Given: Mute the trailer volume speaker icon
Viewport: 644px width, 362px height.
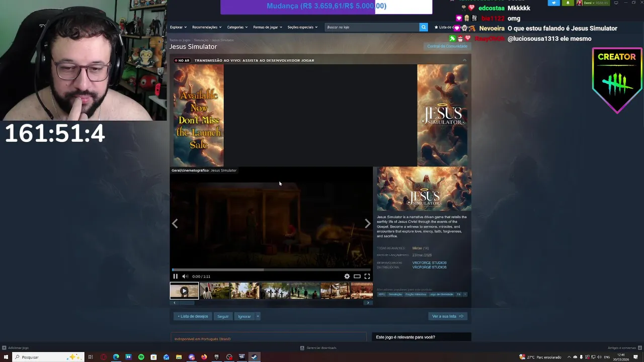Looking at the screenshot, I should 185,276.
